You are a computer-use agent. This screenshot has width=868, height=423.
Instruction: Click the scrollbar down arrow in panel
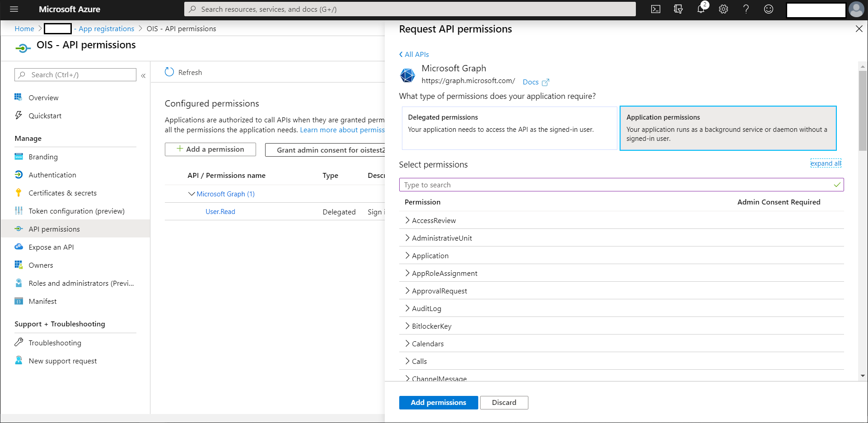point(863,376)
